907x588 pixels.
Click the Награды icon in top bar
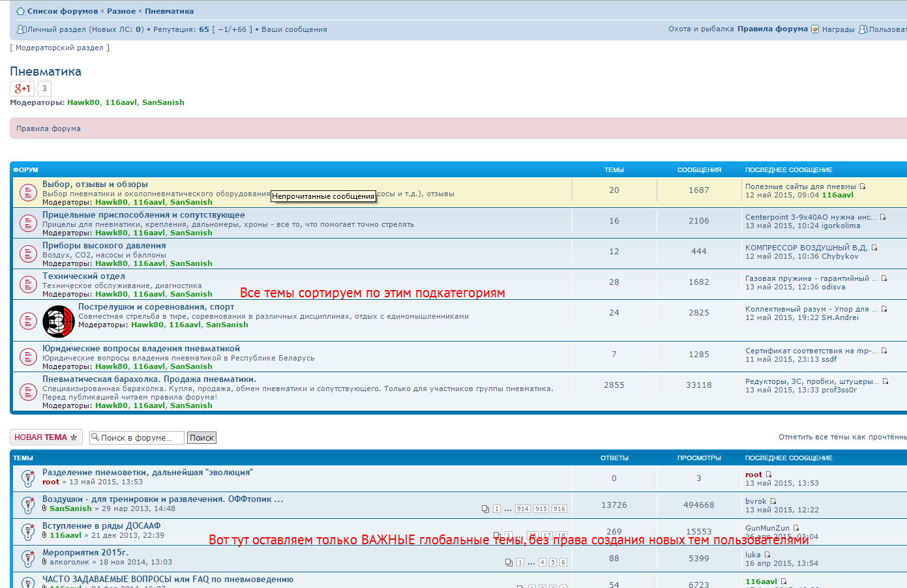pyautogui.click(x=815, y=29)
